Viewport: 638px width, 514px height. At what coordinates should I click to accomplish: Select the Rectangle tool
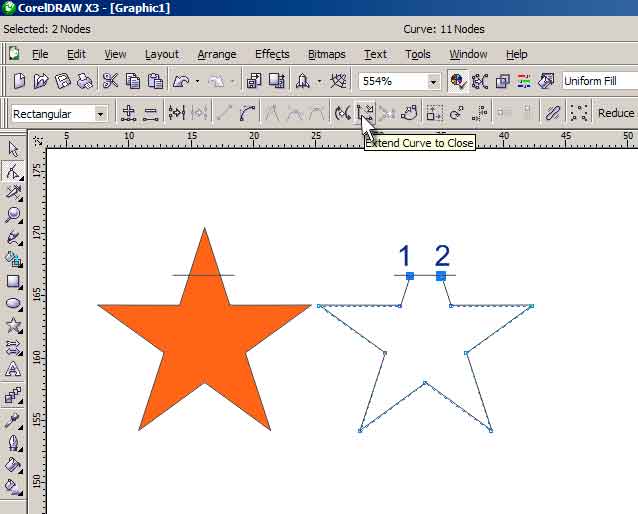pyautogui.click(x=13, y=281)
